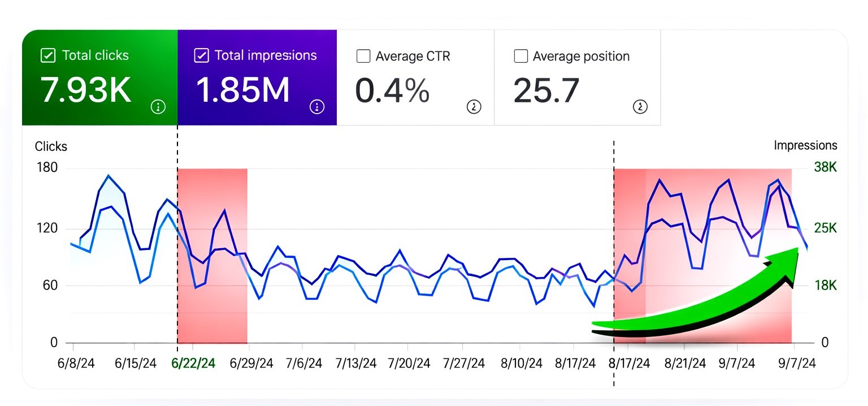Enable the Average position checkbox

coord(520,57)
